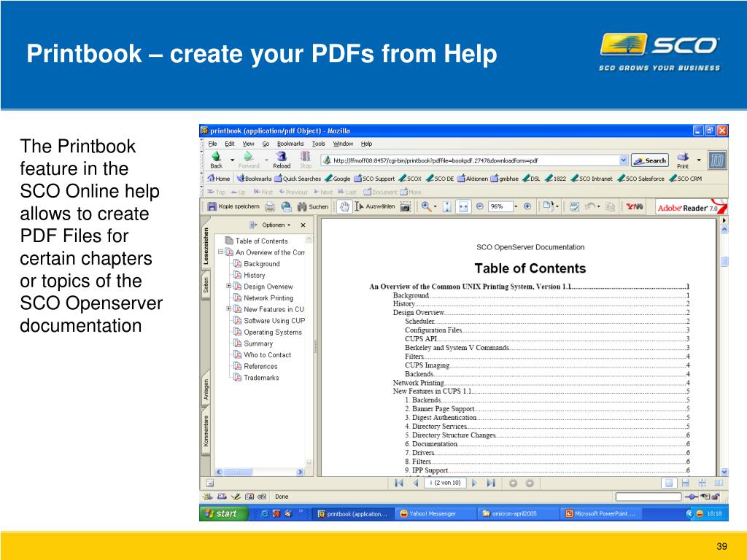Decrease zoom with minus button
This screenshot has height=560, width=747.
(x=480, y=206)
